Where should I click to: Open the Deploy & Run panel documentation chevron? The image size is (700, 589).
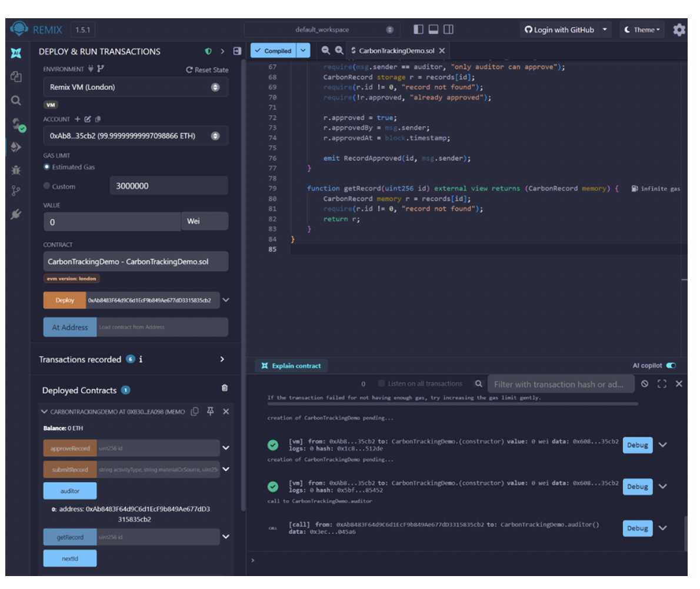[x=222, y=51]
